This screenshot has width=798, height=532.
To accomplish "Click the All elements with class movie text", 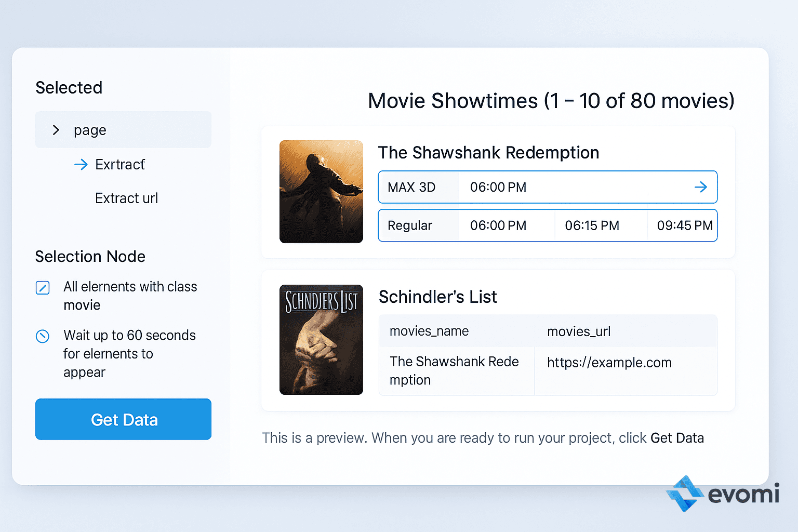I will [x=130, y=296].
